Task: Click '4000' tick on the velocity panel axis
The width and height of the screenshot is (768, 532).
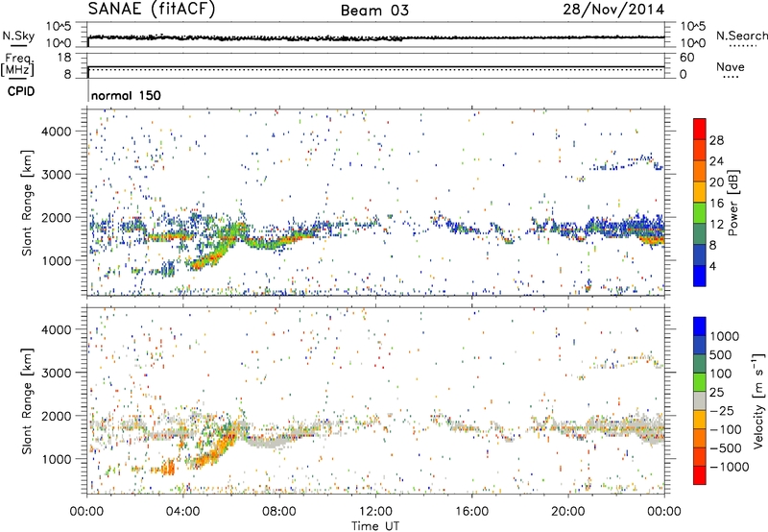Action: [x=57, y=329]
